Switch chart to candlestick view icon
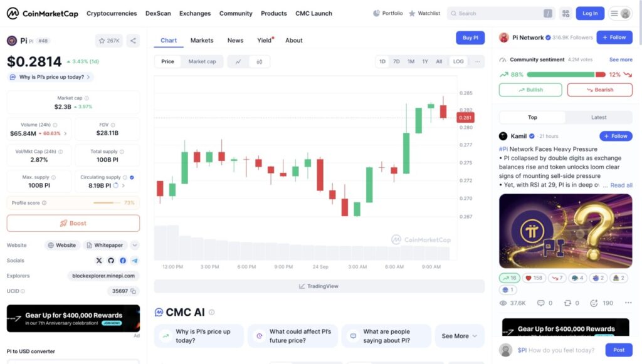 coord(259,61)
